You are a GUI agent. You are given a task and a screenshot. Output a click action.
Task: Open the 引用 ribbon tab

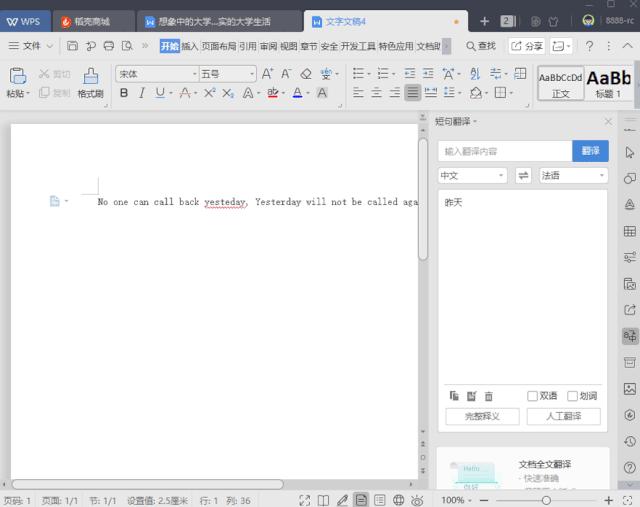click(x=248, y=46)
